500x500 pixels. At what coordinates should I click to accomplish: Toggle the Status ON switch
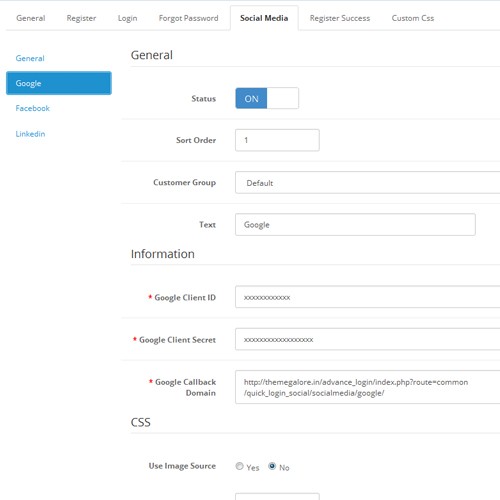pyautogui.click(x=267, y=98)
